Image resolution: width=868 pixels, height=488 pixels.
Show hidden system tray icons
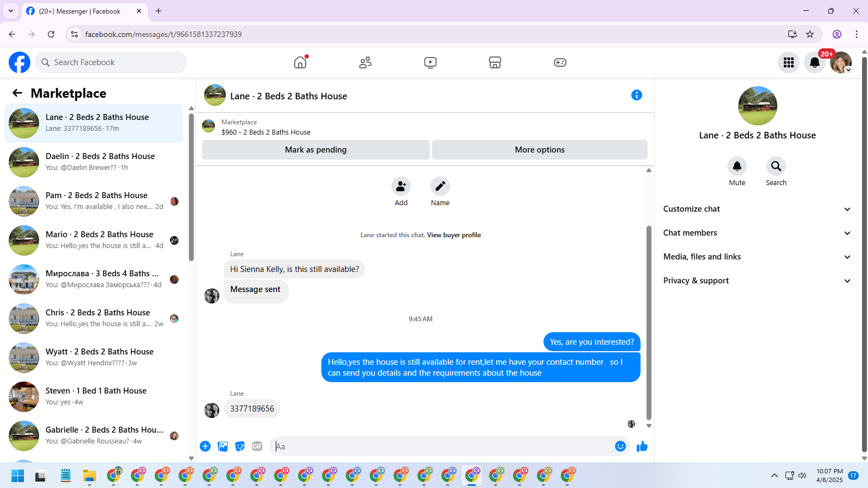[775, 476]
